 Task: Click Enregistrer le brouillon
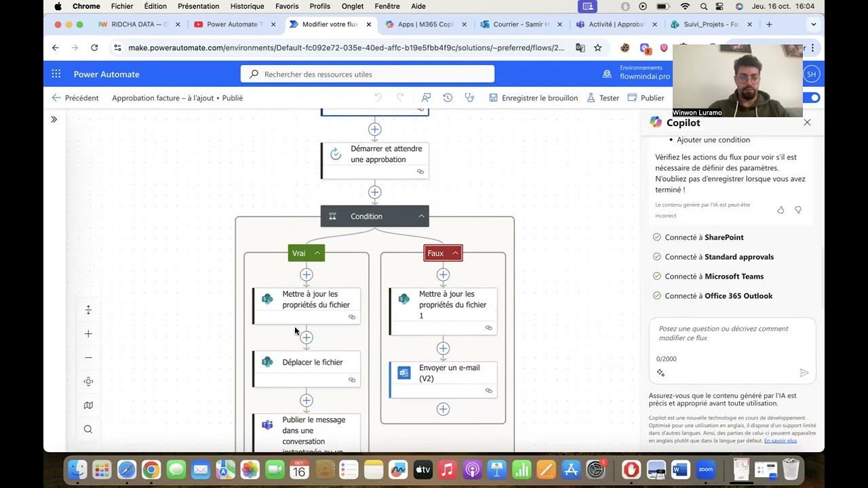pos(533,98)
